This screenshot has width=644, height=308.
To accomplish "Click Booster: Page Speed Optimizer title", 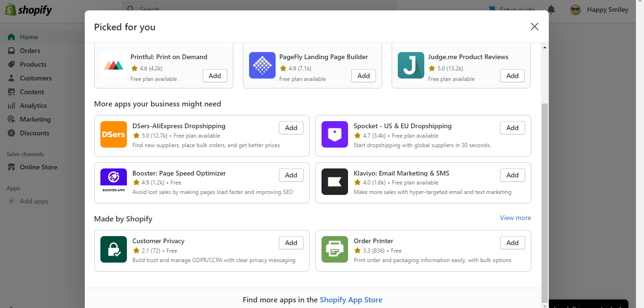I will tap(179, 173).
